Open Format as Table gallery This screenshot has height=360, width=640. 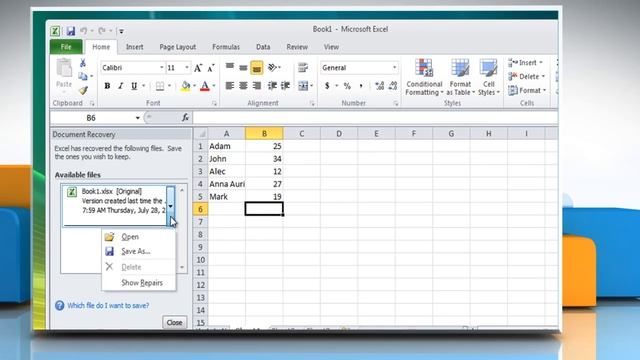460,78
